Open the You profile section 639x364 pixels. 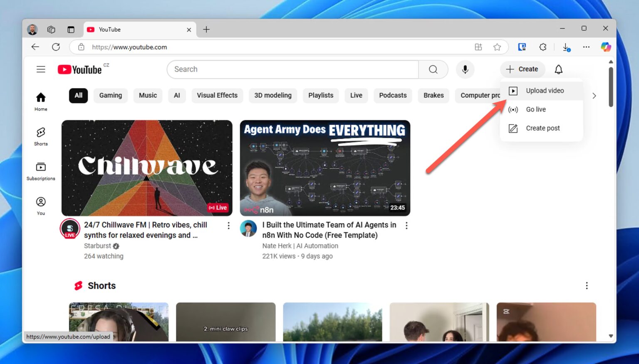(41, 206)
